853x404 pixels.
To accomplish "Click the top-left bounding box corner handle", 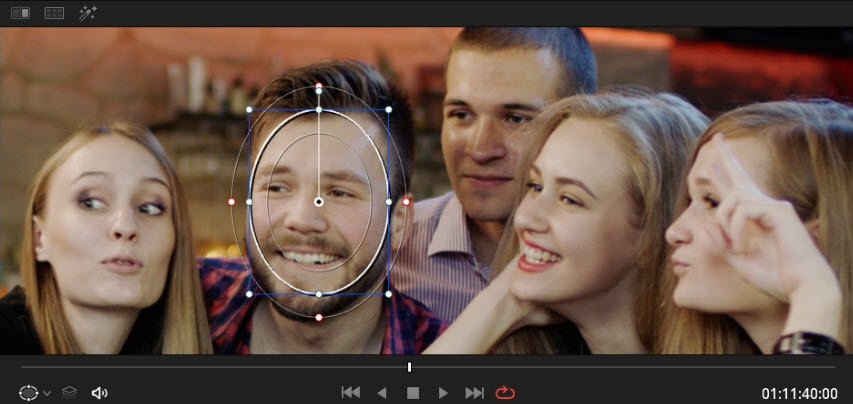I will 249,109.
